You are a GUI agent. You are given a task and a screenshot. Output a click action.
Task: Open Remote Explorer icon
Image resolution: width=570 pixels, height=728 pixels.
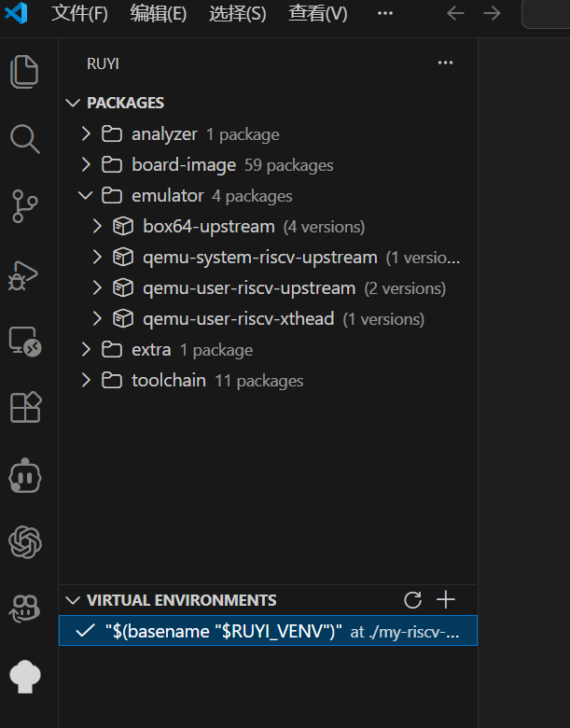[24, 341]
